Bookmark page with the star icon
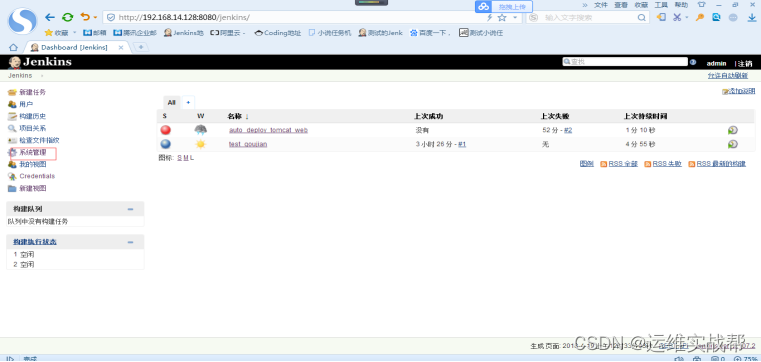This screenshot has height=362, width=761. (x=502, y=17)
